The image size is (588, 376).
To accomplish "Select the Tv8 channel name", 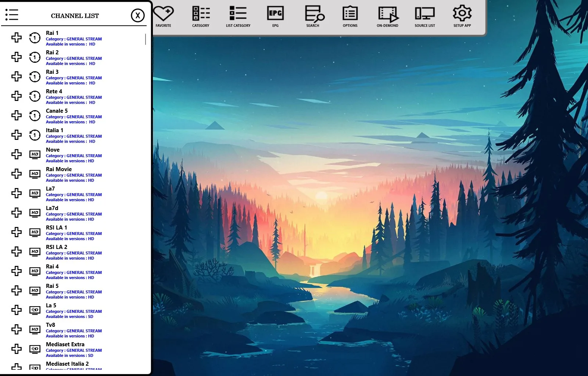I will click(50, 325).
